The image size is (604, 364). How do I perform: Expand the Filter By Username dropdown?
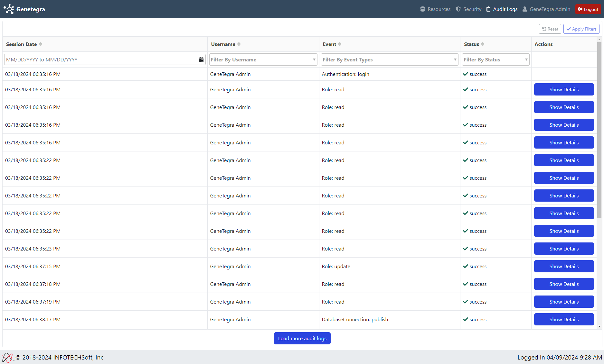point(263,59)
